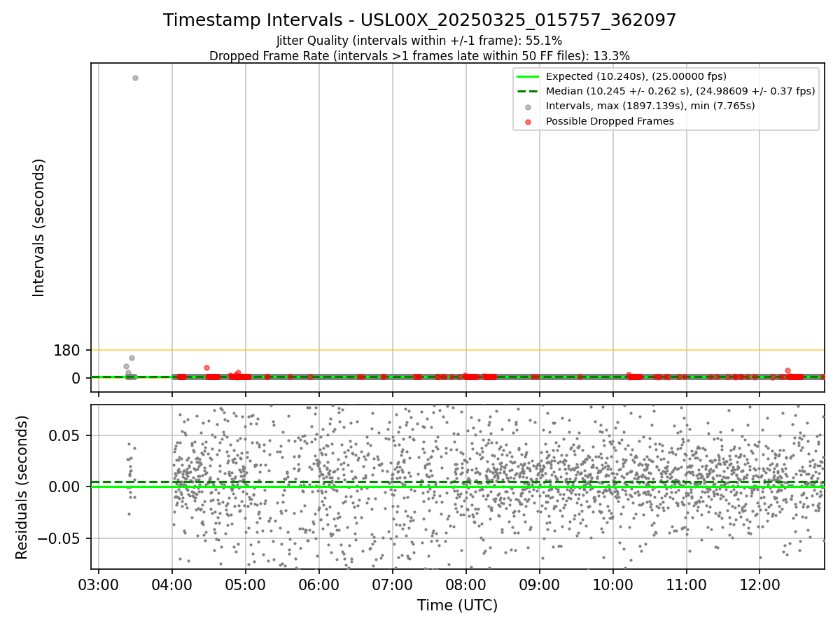840x630 pixels.
Task: Click the 'Time (UTC)' x-axis label
Action: [x=457, y=605]
